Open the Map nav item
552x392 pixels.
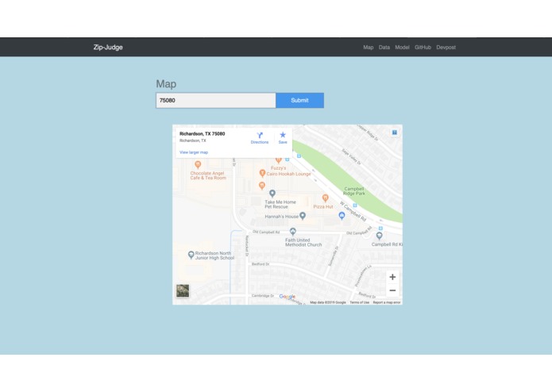[x=369, y=48]
